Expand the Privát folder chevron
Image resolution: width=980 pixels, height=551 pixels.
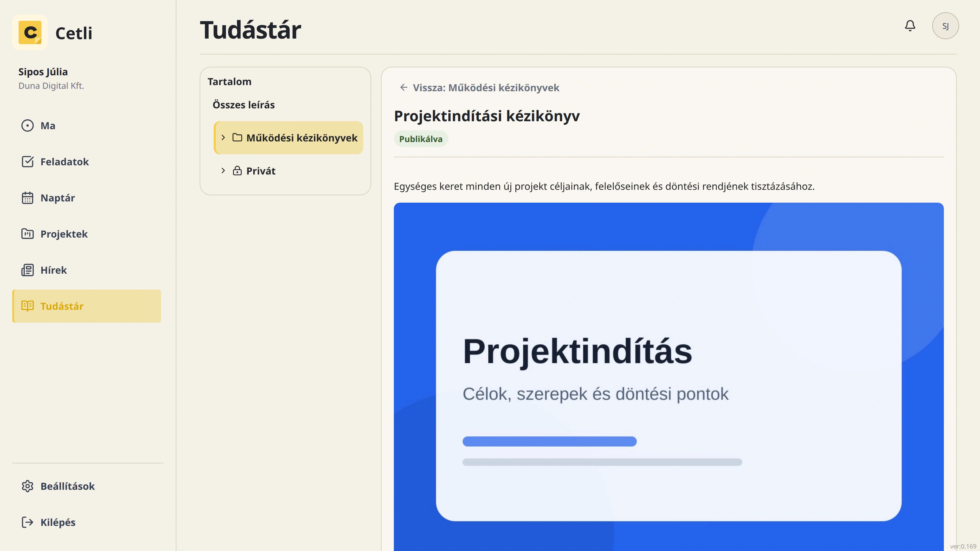click(x=223, y=171)
